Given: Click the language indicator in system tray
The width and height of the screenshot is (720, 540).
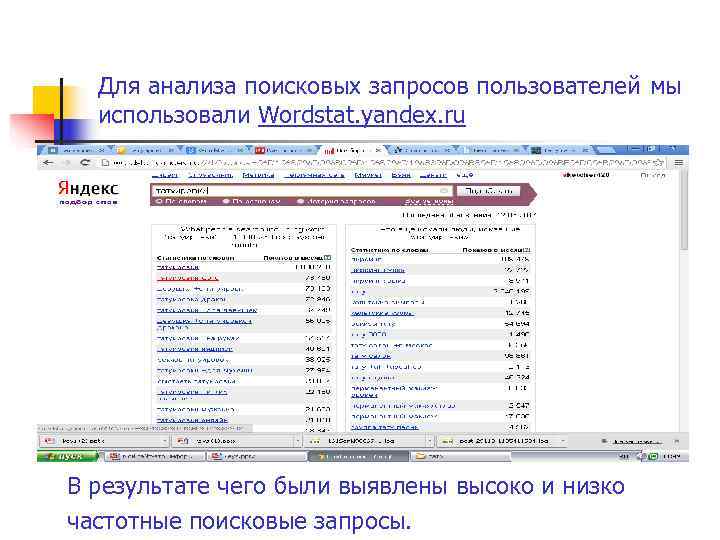Looking at the screenshot, I should [624, 456].
